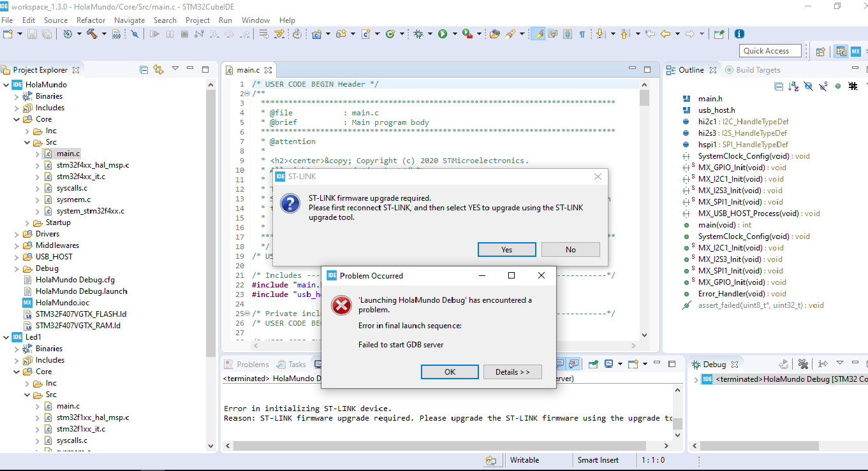Click the Quick Access field
868x471 pixels.
tap(772, 51)
